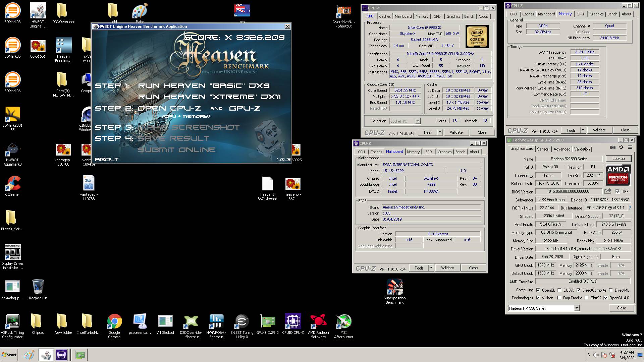Viewport: 644px width, 362px height.
Task: Select the E-LEET Tuning Utility X icon
Action: 242,326
